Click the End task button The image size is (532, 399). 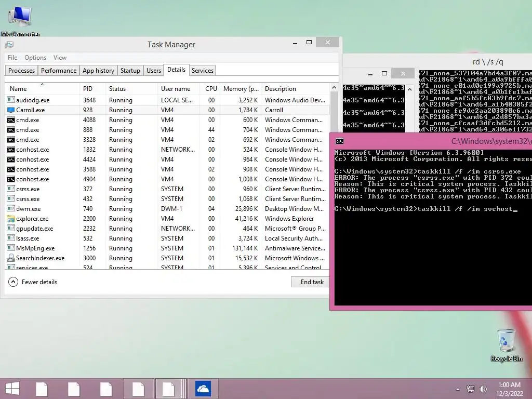click(x=311, y=282)
